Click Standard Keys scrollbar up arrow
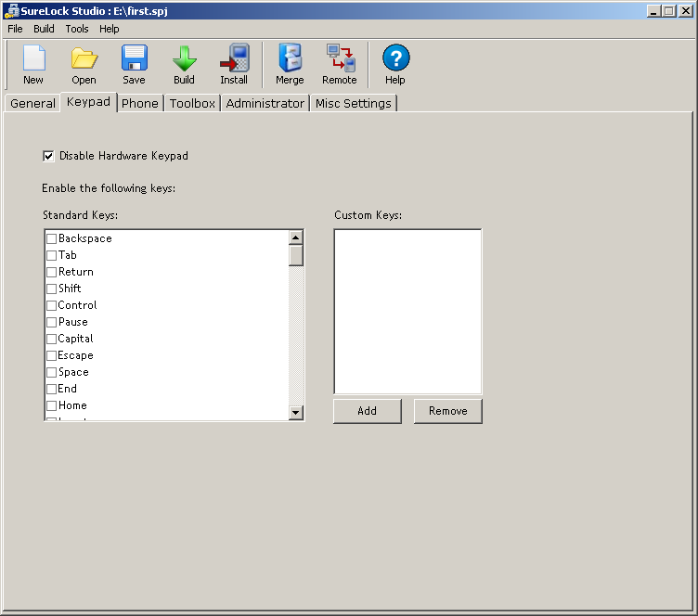Viewport: 698px width, 616px height. (x=295, y=237)
